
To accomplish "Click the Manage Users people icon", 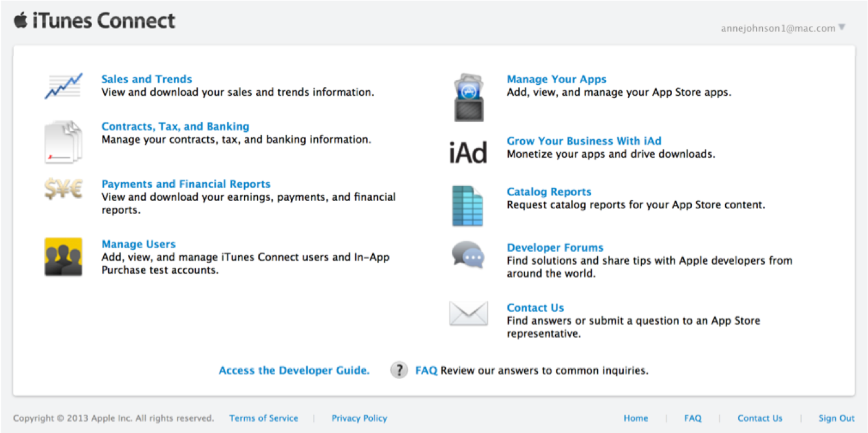I will coord(63,257).
